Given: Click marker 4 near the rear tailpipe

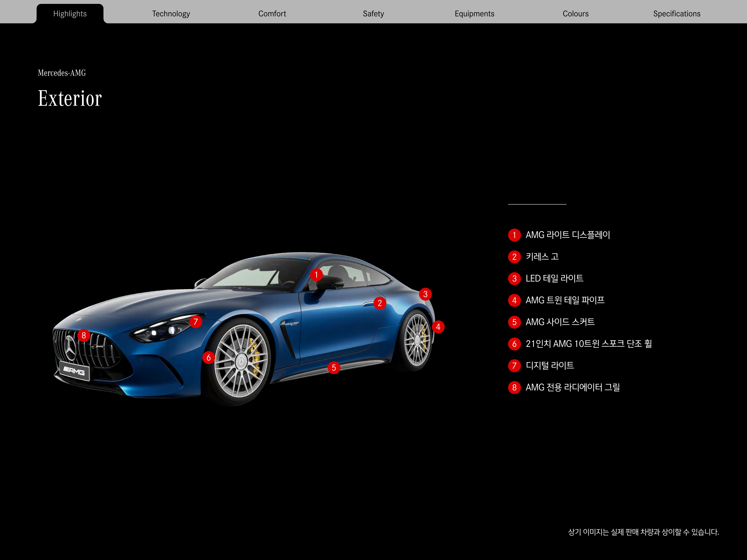Looking at the screenshot, I should point(438,327).
